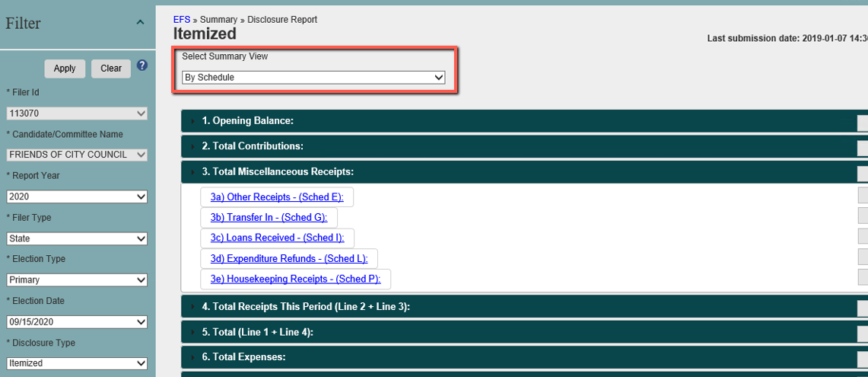Click the Last submission date text
This screenshot has width=868, height=377.
787,38
